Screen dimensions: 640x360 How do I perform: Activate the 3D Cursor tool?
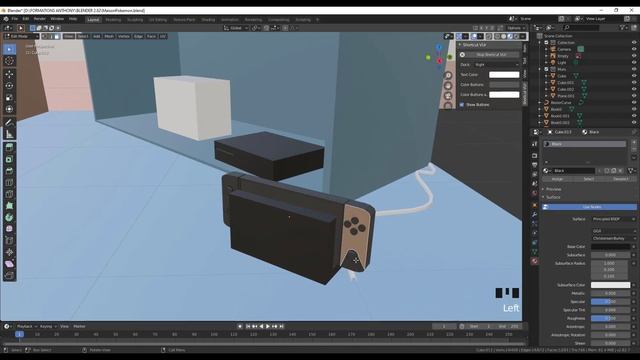pos(9,61)
